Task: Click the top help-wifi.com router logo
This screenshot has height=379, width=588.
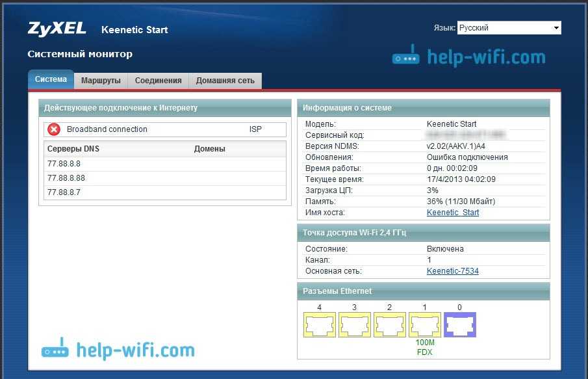Action: 406,57
